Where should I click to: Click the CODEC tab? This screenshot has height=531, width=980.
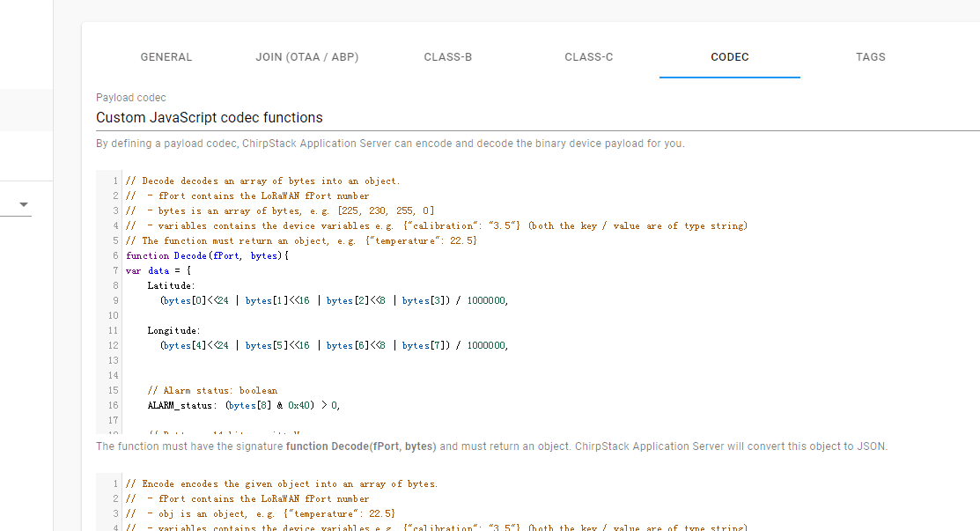[729, 57]
